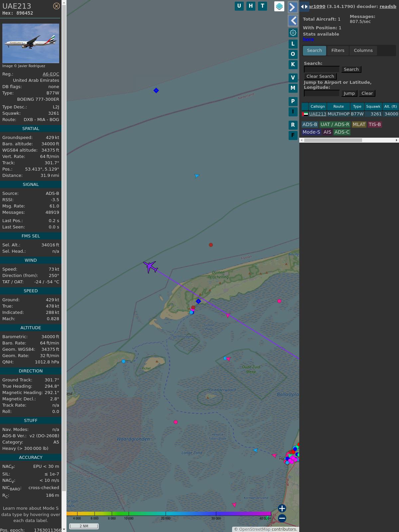Click the settings gear icon
Viewport: 399px width, 532px height.
pos(293,33)
